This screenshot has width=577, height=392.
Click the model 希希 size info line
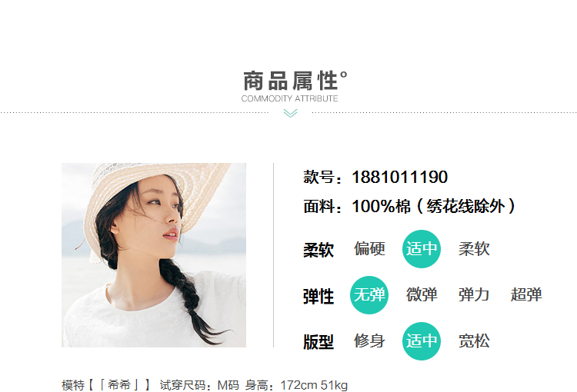coord(205,385)
